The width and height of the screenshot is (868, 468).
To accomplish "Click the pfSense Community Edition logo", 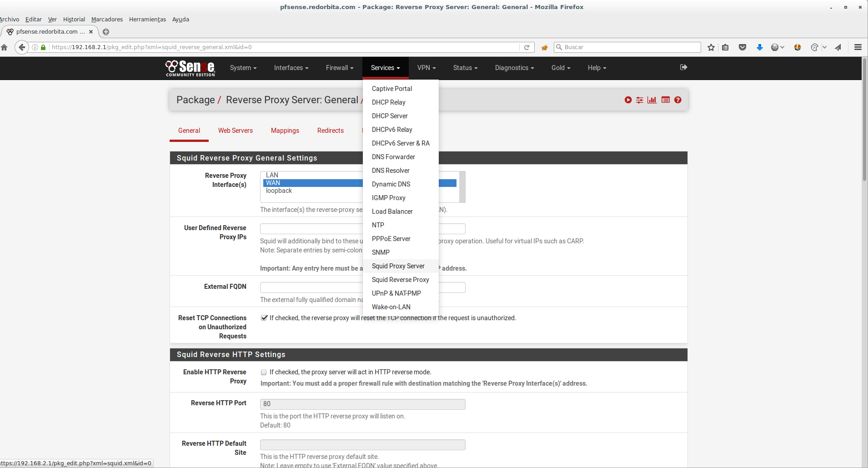I will pos(190,68).
